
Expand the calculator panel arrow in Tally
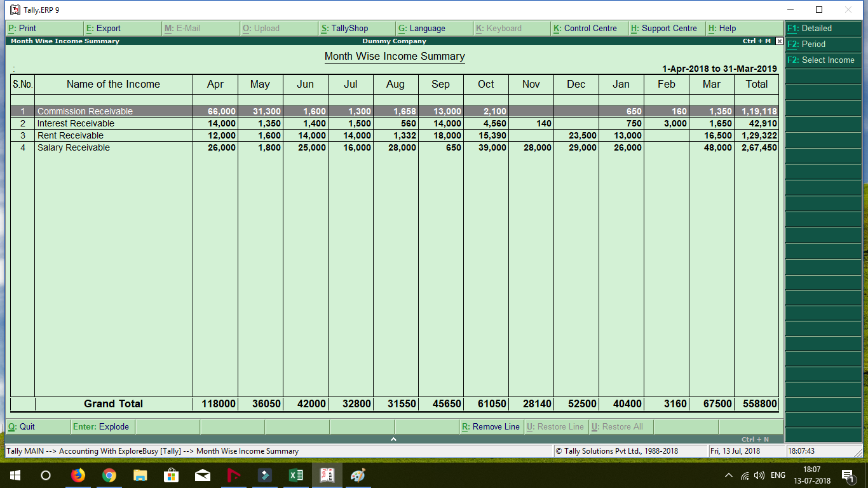point(393,438)
